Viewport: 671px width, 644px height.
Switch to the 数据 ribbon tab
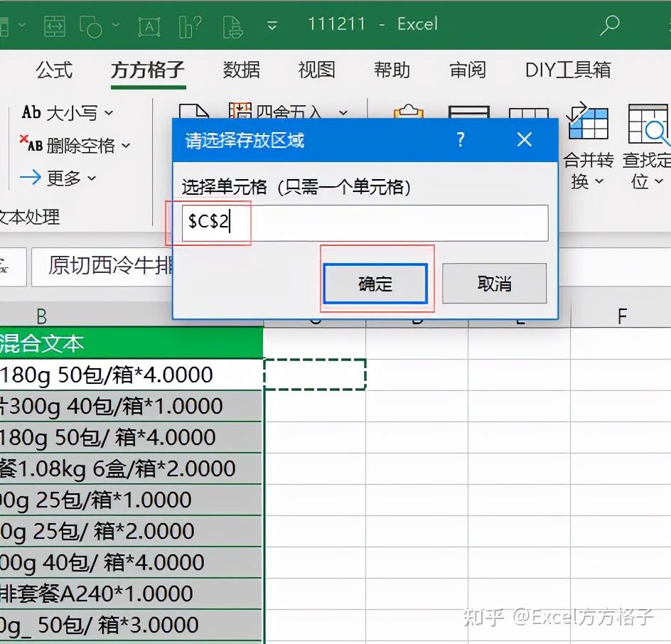pyautogui.click(x=240, y=70)
